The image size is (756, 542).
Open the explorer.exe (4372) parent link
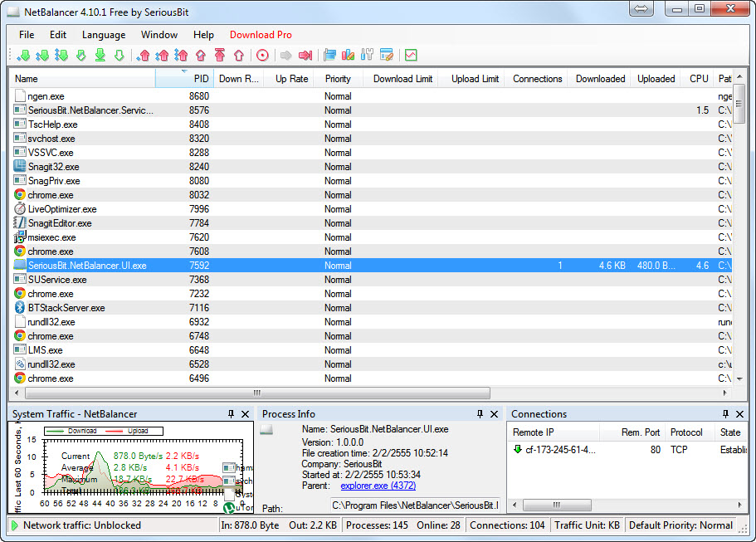click(378, 486)
